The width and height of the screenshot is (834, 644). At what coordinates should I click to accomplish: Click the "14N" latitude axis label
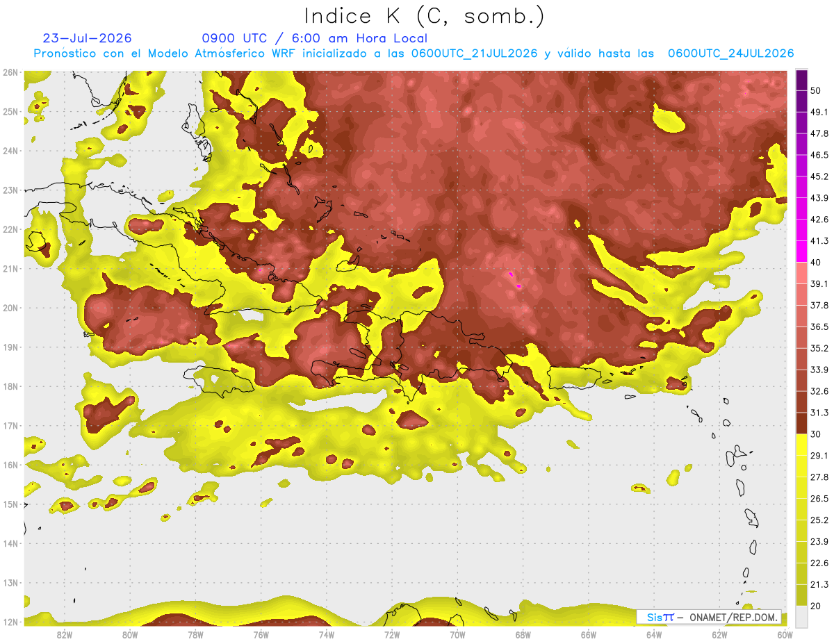[x=10, y=543]
